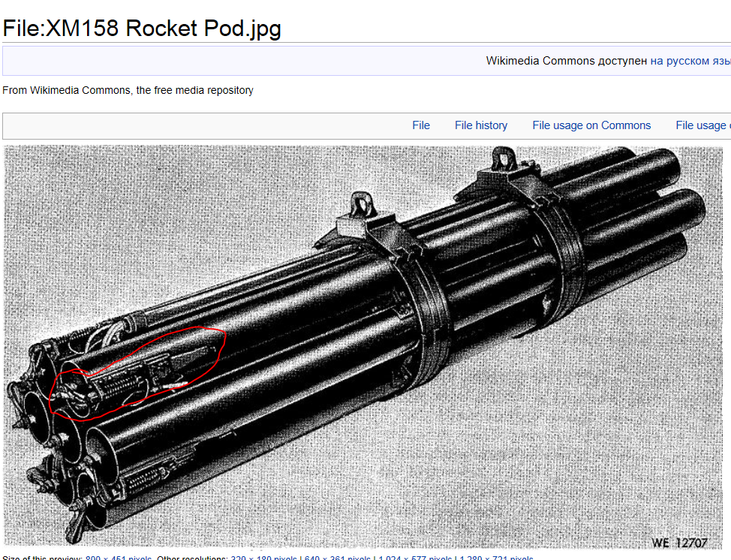The height and width of the screenshot is (560, 731).
Task: Open the File tab
Action: (420, 125)
